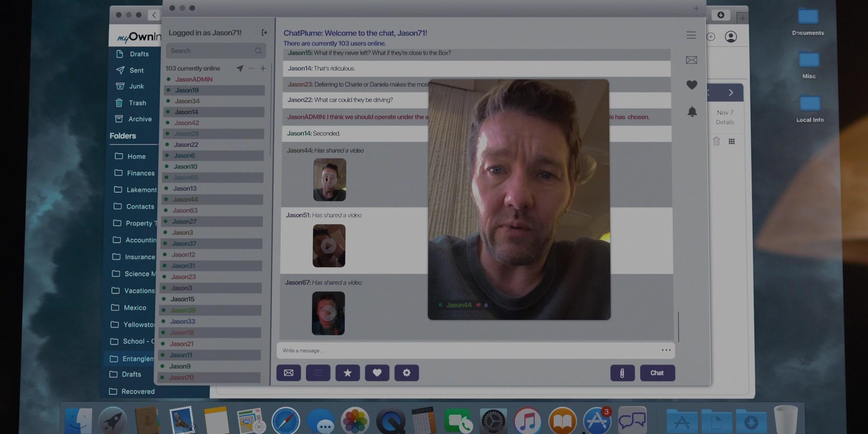Play the video shared by Jason51
The width and height of the screenshot is (868, 434).
(x=329, y=246)
